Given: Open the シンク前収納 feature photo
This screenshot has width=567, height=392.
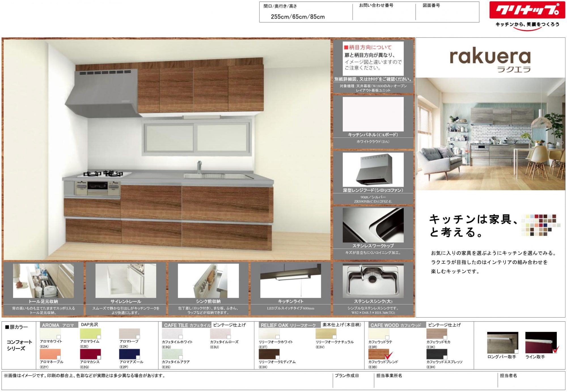Looking at the screenshot, I should (x=208, y=281).
